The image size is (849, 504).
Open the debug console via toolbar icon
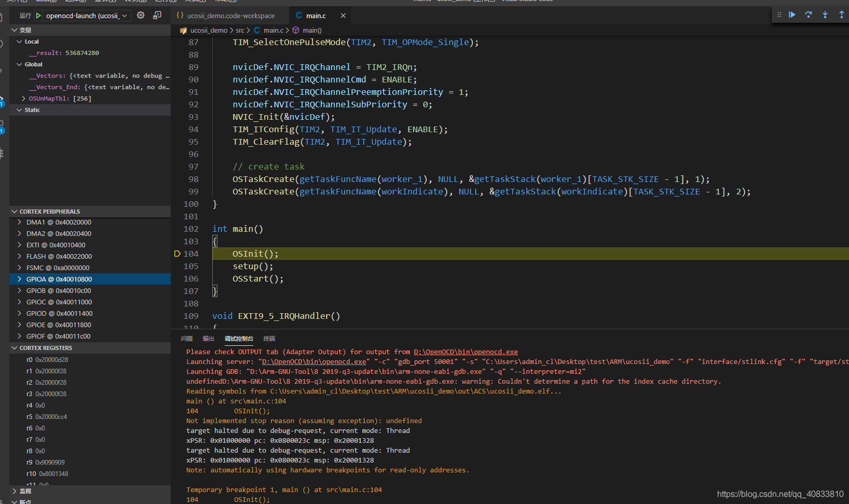(x=157, y=16)
